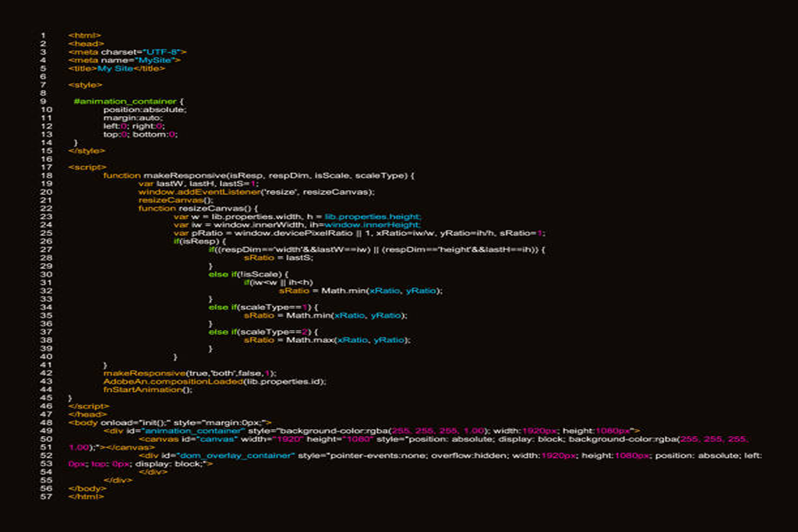Click the function resizeCanvas() declaration
Image resolution: width=798 pixels, height=532 pixels.
[x=197, y=208]
